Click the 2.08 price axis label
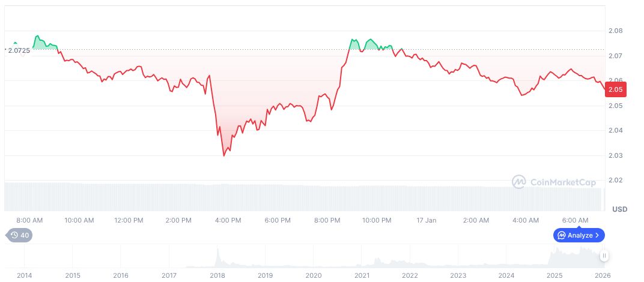This screenshot has height=282, width=644. 615,31
